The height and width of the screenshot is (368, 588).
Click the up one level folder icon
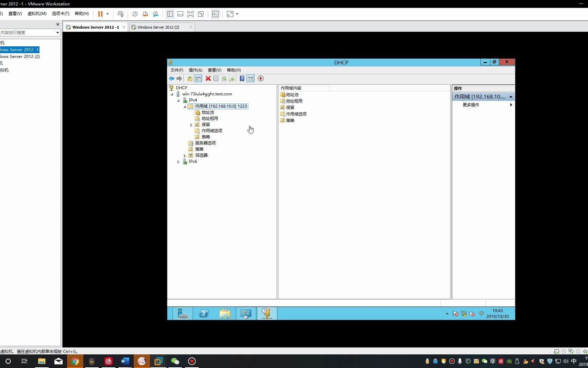tap(190, 79)
